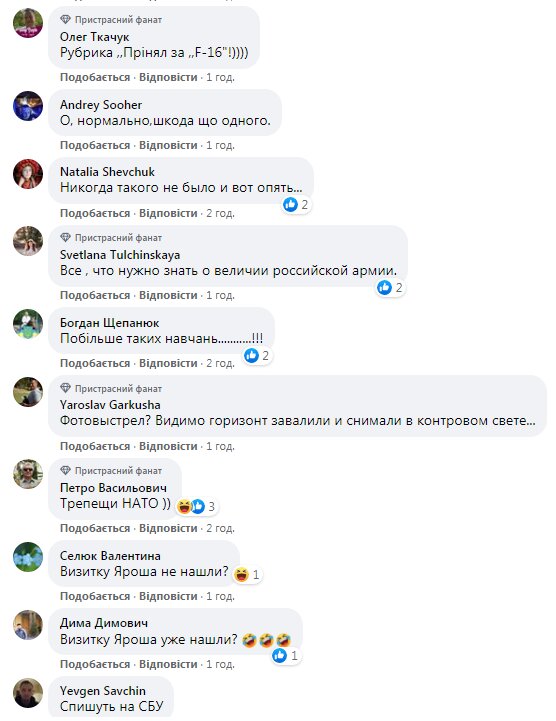Show reactions on Петро Васильович's comment
The image size is (556, 721).
[196, 506]
